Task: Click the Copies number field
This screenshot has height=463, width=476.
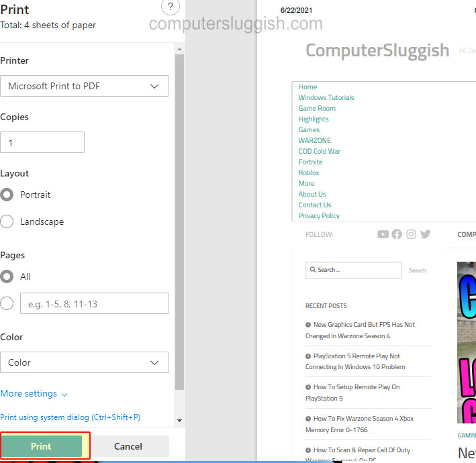Action: pyautogui.click(x=42, y=142)
